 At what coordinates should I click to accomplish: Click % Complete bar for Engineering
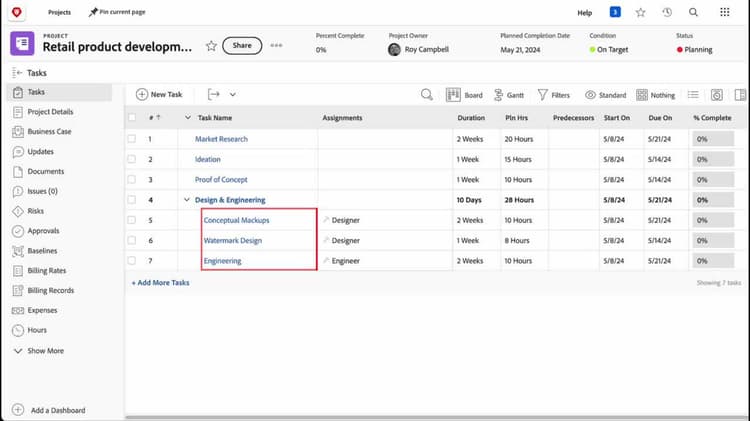tap(713, 261)
